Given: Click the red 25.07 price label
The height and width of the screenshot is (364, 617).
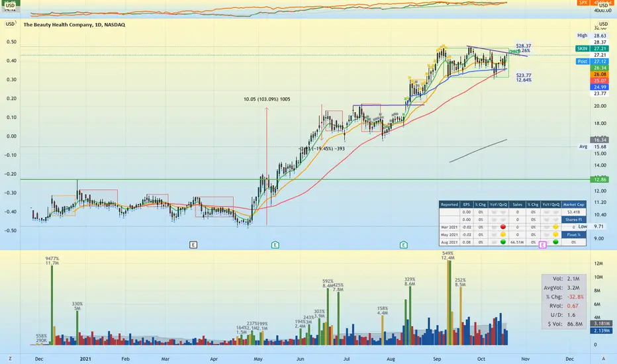Looking at the screenshot, I should tap(600, 81).
